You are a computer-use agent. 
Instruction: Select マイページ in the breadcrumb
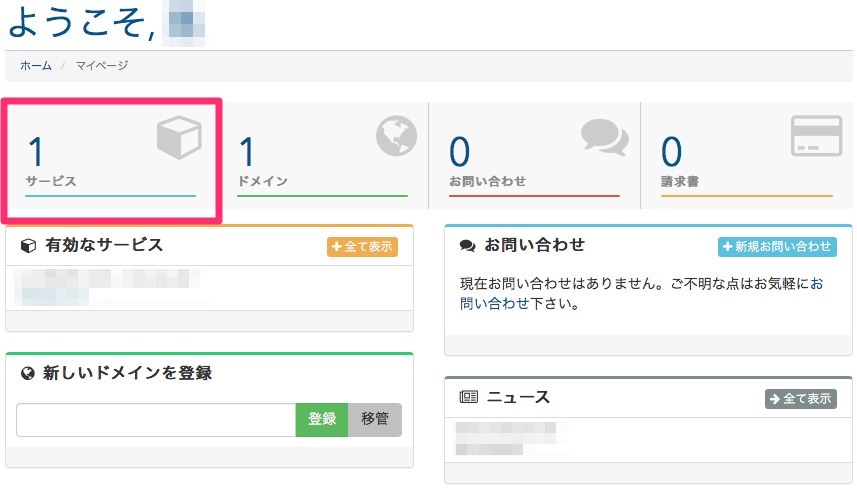(102, 66)
